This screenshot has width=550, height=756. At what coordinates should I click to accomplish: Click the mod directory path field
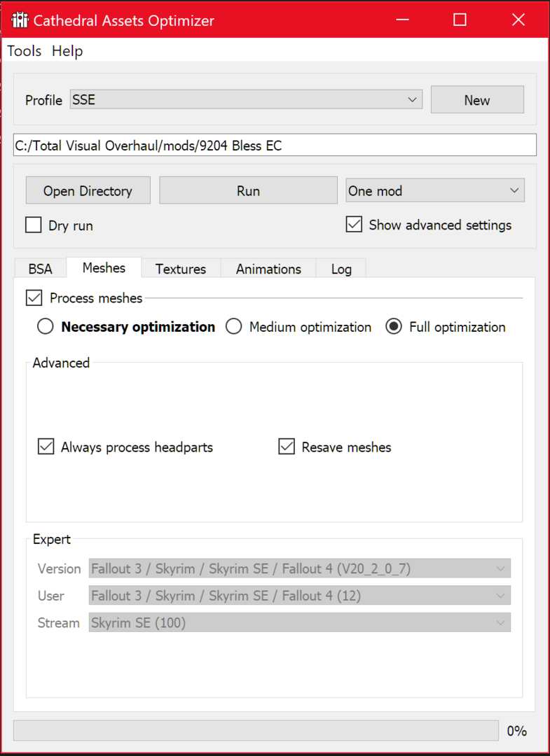[275, 145]
